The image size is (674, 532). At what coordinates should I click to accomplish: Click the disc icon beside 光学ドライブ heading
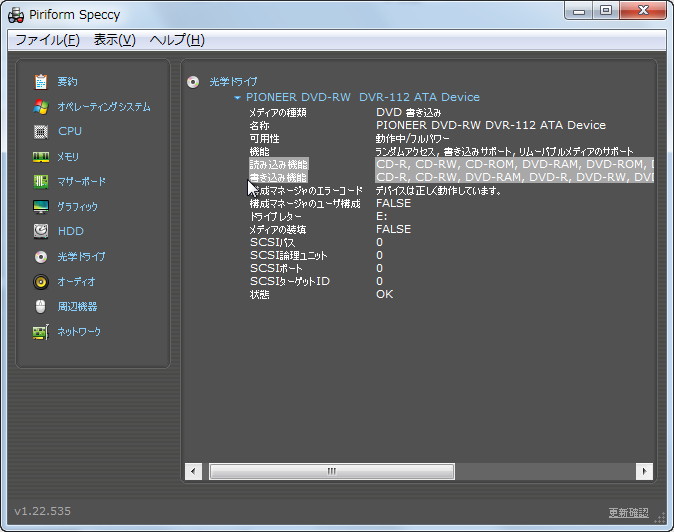click(193, 82)
